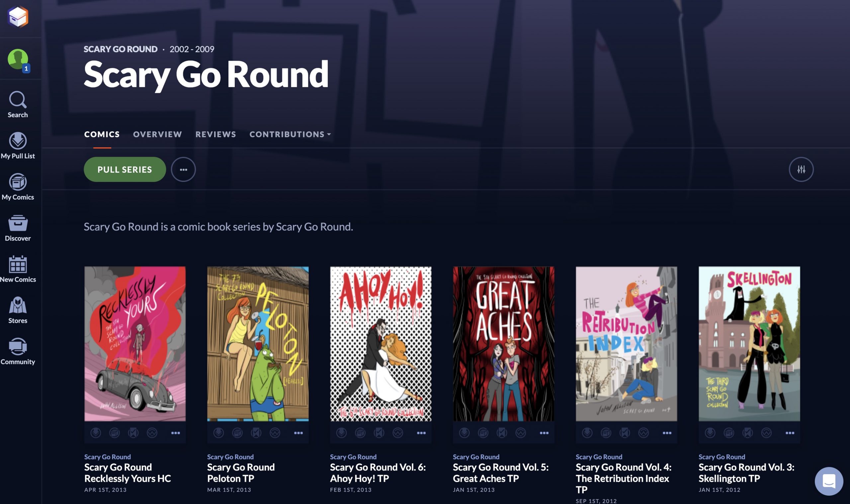Toggle wishlist for Ahoy Hoy! TP
This screenshot has width=850, height=504.
pyautogui.click(x=398, y=433)
